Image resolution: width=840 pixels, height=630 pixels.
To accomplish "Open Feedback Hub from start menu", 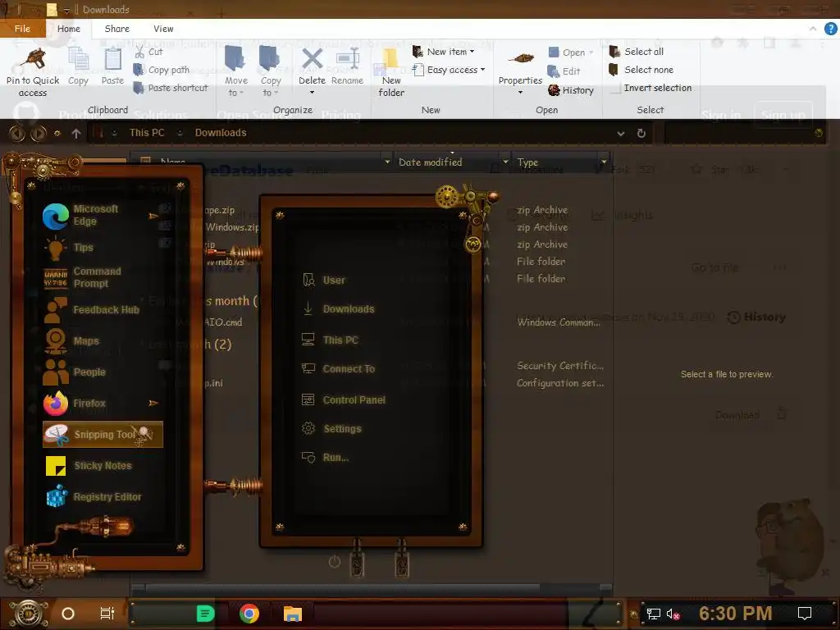I will 102,309.
